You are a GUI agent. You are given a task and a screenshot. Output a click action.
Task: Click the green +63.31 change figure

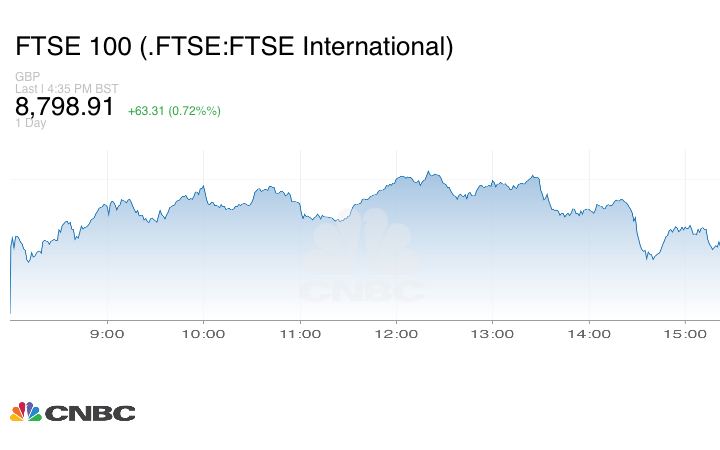148,110
